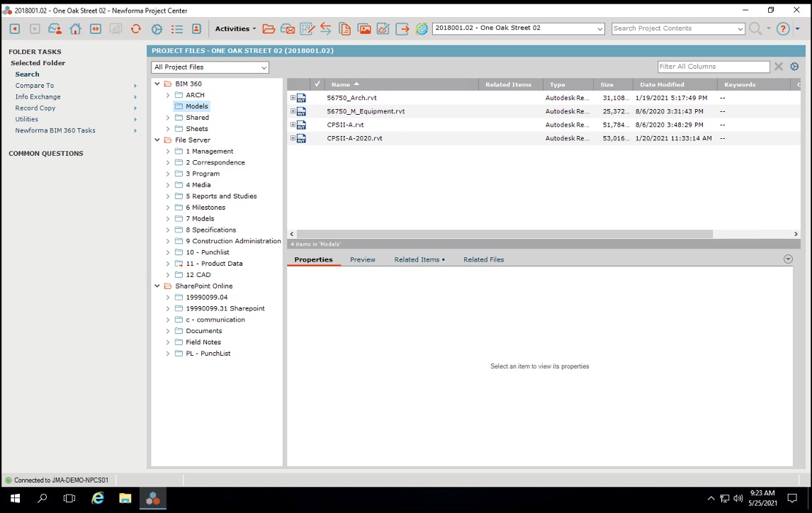Image resolution: width=812 pixels, height=513 pixels.
Task: Click the drawing markup pencil icon
Action: click(x=307, y=29)
